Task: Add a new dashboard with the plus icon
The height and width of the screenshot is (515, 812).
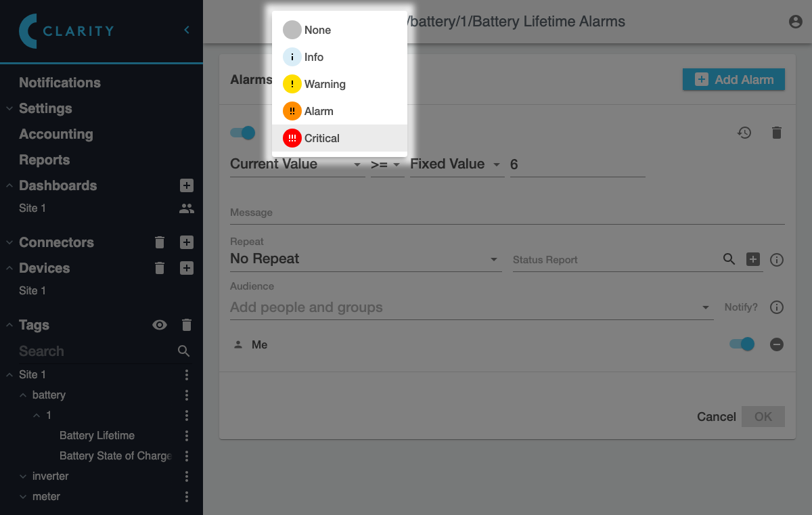Action: click(187, 185)
